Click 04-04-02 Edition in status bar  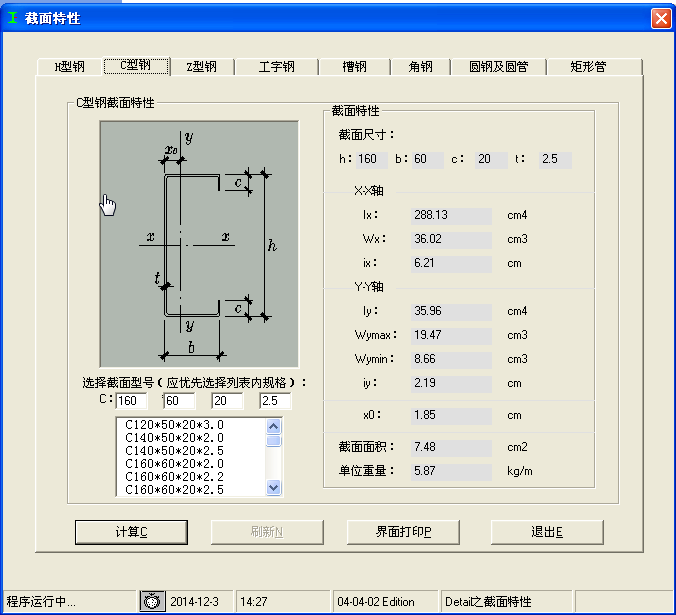pyautogui.click(x=376, y=602)
